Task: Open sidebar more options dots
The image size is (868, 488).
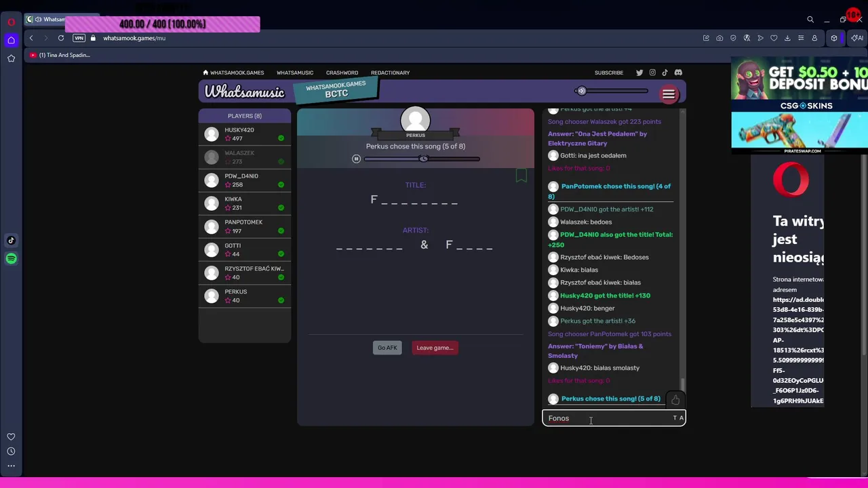Action: point(11,466)
